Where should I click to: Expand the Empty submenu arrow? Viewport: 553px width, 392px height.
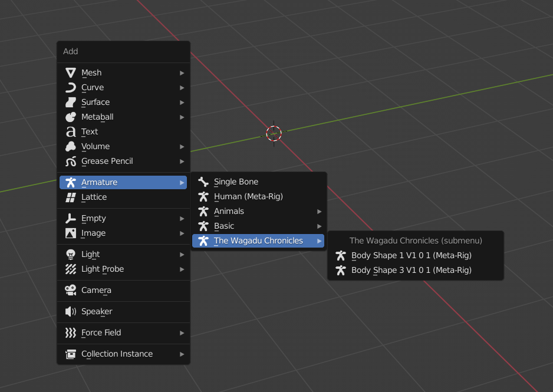[182, 219]
